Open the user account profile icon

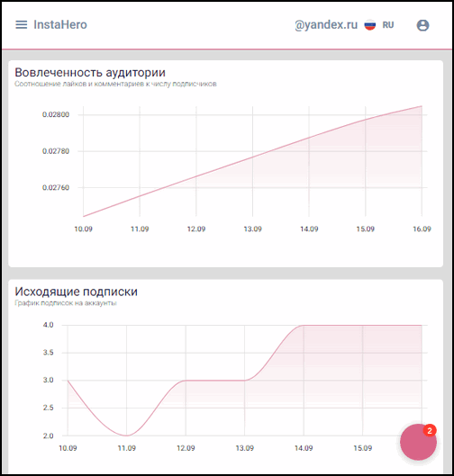click(422, 25)
